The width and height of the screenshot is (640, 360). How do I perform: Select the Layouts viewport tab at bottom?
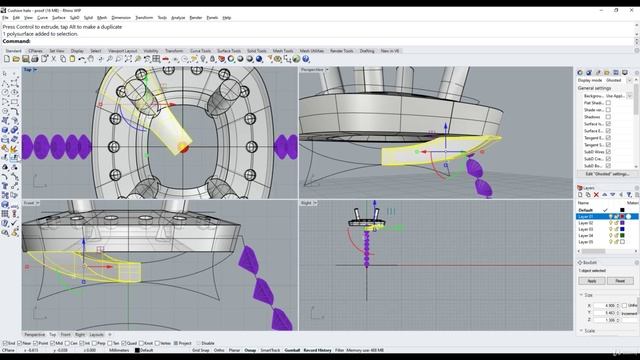[x=96, y=334]
